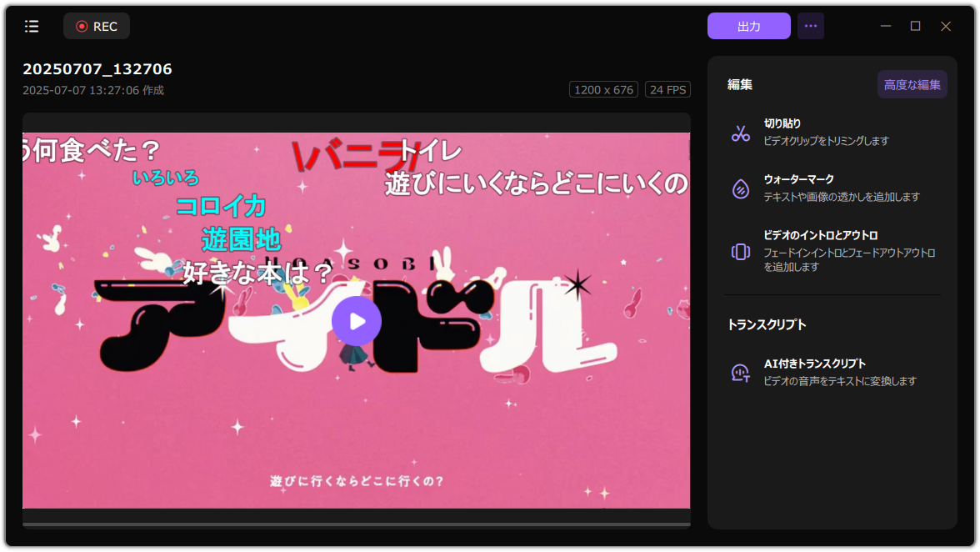Open the recordings list icon top-left

[32, 26]
